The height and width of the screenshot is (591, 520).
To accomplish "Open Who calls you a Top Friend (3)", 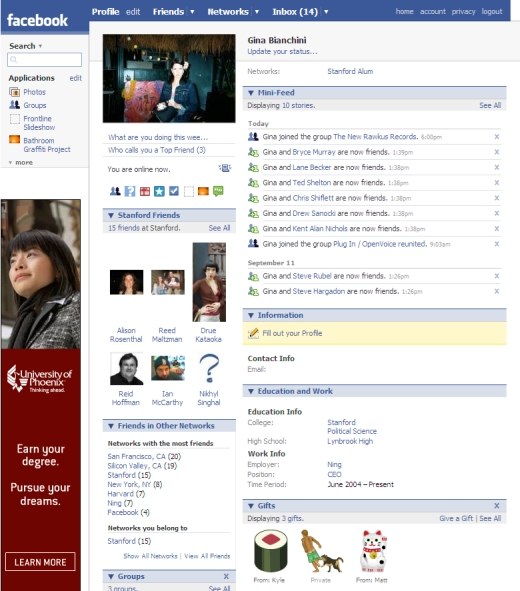I will click(157, 150).
